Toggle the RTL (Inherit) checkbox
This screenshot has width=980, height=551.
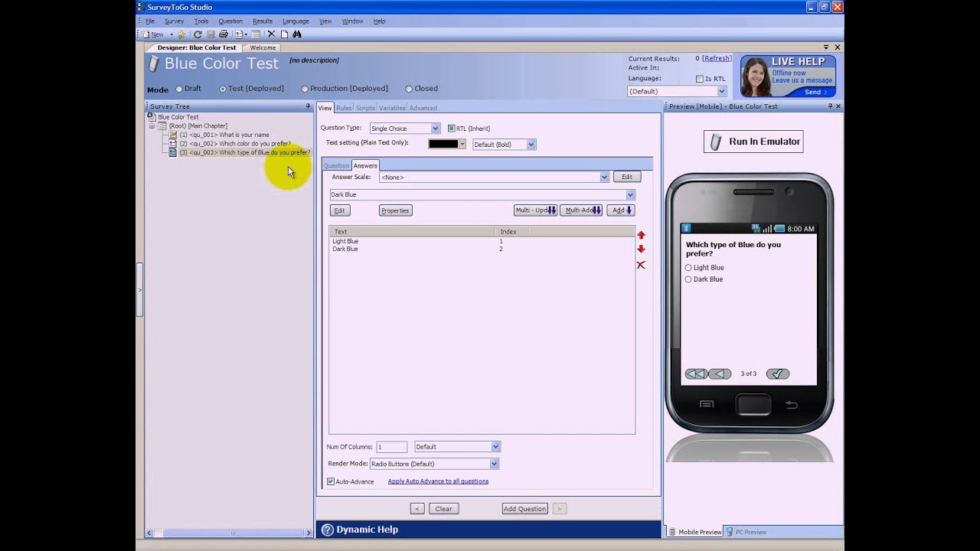(x=451, y=129)
